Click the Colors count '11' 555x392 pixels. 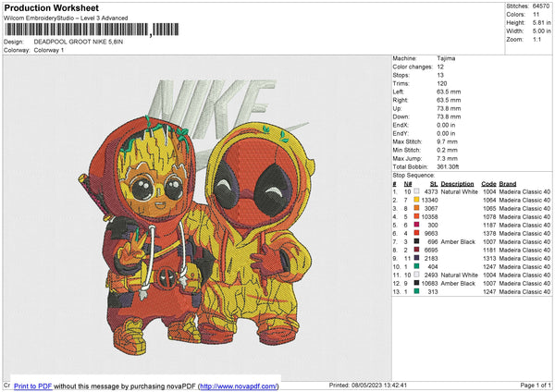pos(536,15)
